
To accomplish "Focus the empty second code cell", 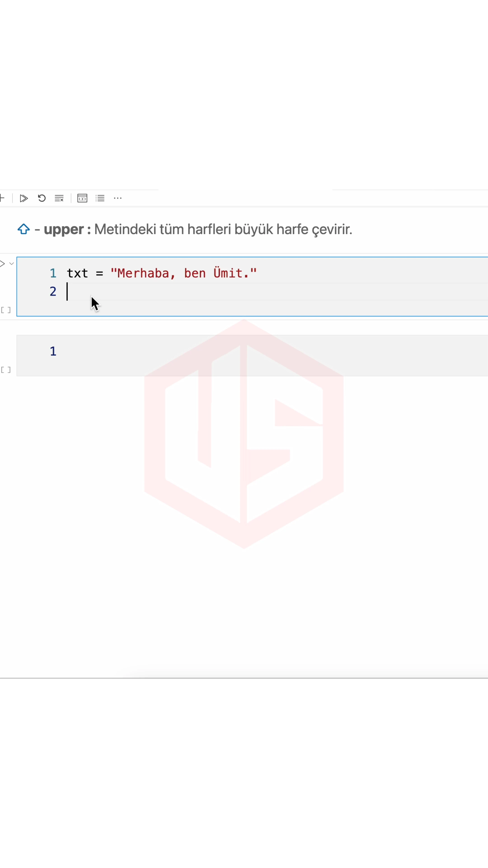I will [x=252, y=356].
